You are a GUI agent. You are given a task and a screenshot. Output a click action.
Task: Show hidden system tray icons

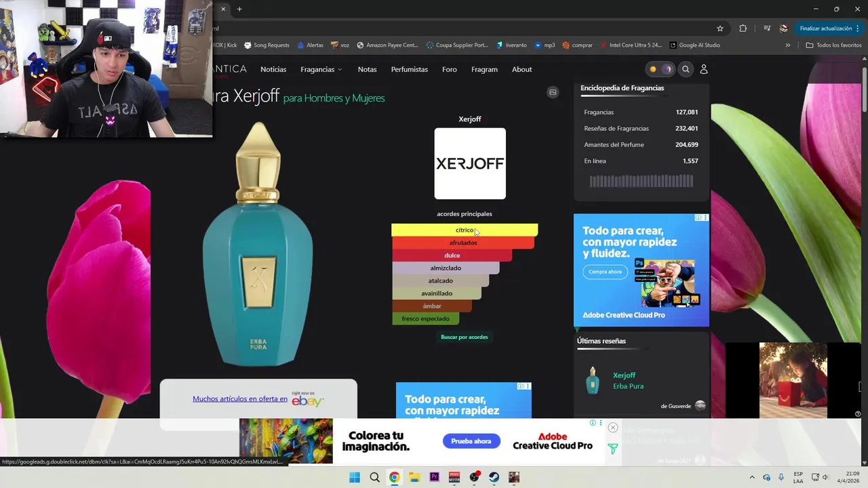[751, 477]
